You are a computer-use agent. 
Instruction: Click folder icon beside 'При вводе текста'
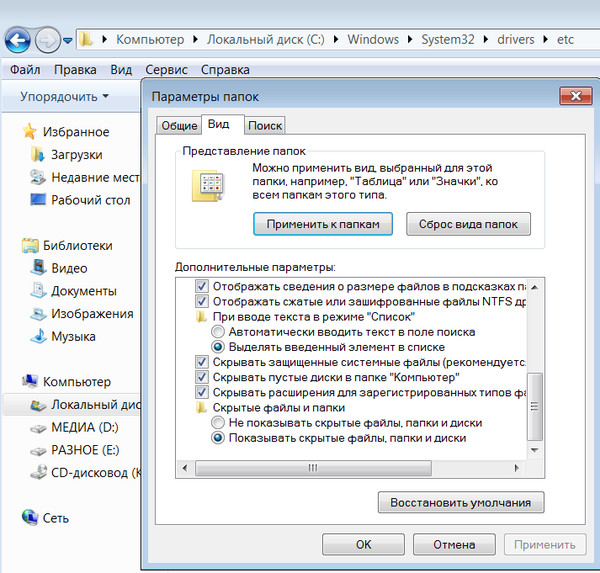tap(201, 317)
